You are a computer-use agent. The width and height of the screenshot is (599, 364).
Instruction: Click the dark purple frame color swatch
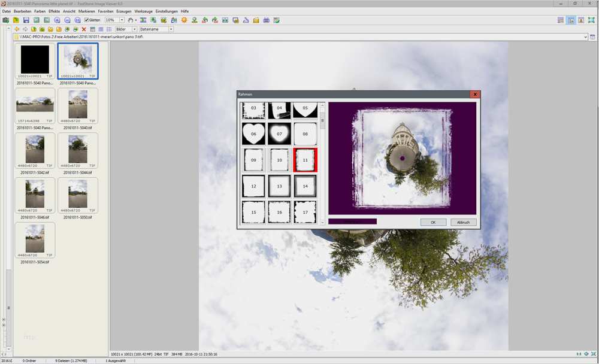(352, 222)
